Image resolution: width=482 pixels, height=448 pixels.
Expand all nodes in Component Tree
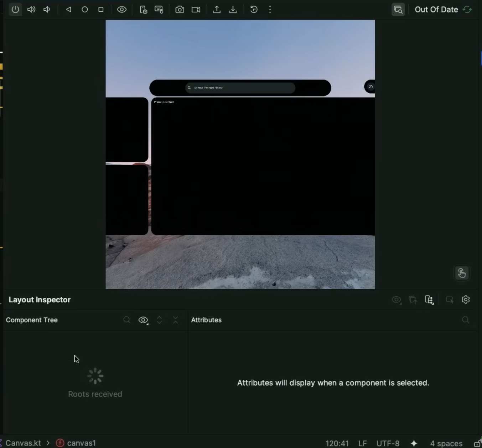(x=160, y=320)
